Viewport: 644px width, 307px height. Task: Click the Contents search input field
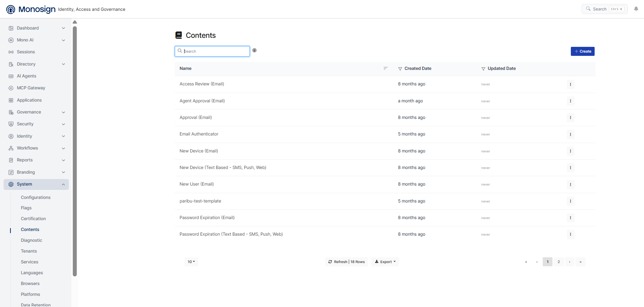pyautogui.click(x=212, y=51)
